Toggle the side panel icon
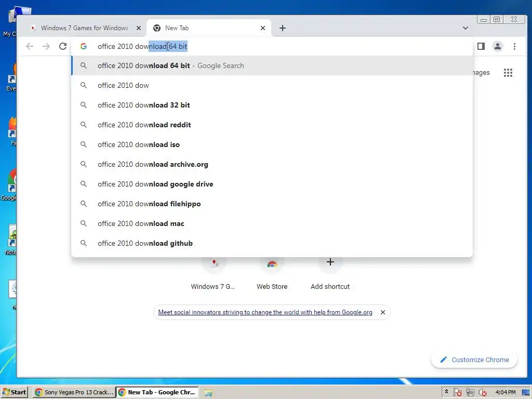Image resolution: width=532 pixels, height=399 pixels. 481,46
